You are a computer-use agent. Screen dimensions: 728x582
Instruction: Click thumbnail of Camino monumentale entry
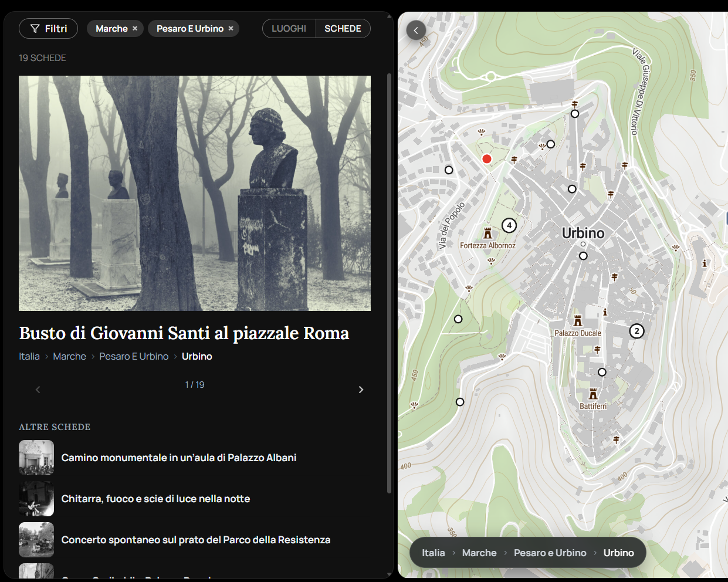[x=36, y=458]
